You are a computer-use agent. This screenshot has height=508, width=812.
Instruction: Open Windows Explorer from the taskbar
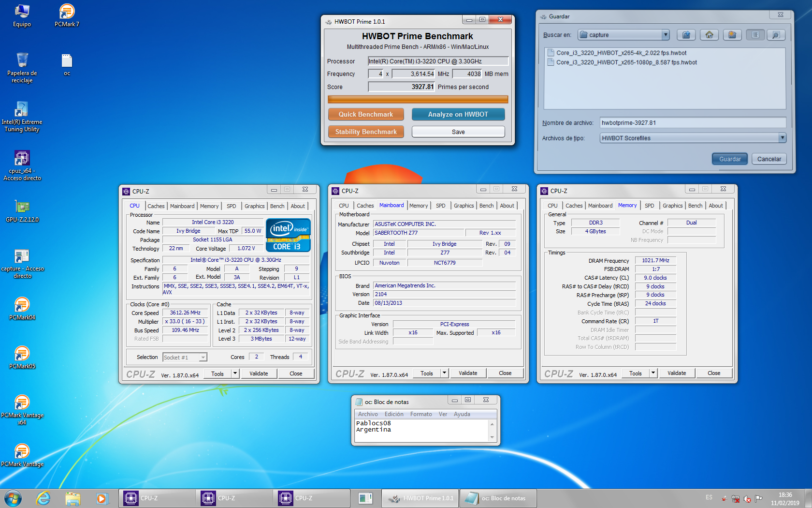click(x=72, y=498)
